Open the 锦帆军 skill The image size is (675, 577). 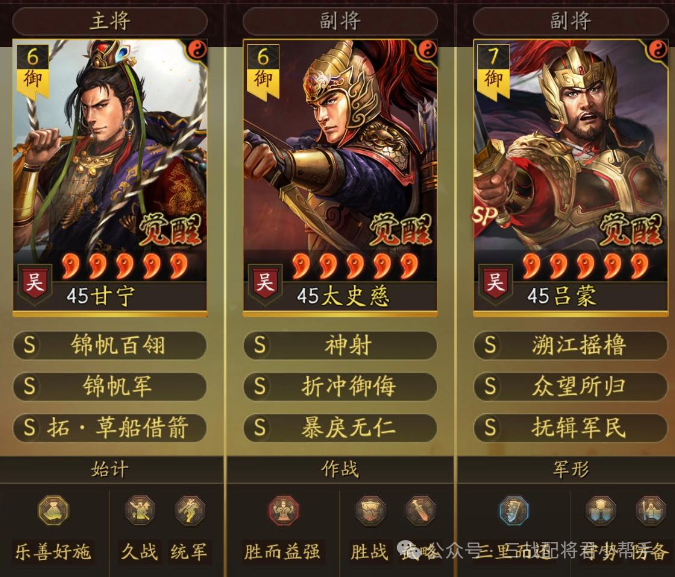point(110,386)
